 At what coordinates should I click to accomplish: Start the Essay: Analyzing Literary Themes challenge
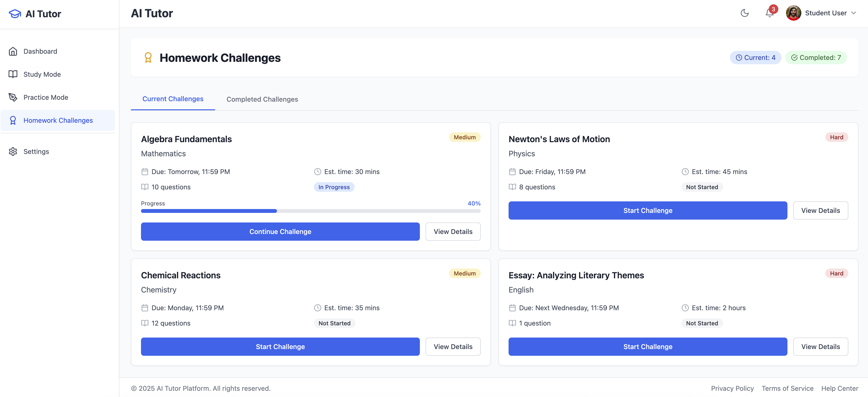[x=647, y=346]
